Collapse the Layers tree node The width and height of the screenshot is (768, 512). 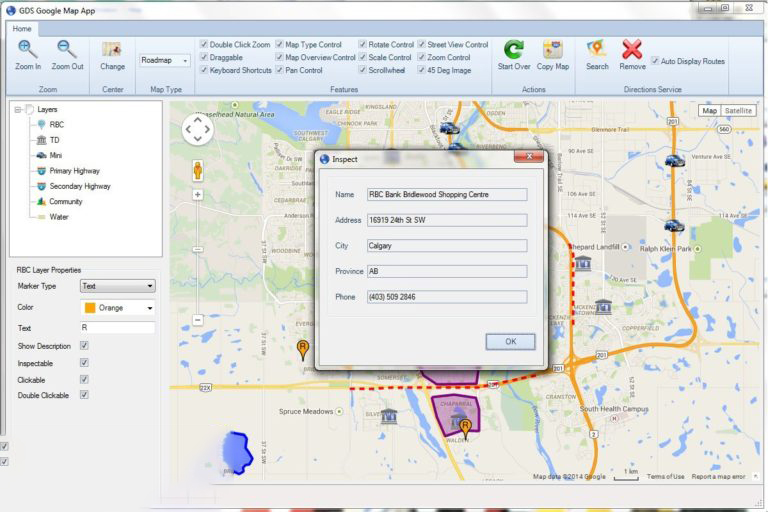click(x=18, y=109)
